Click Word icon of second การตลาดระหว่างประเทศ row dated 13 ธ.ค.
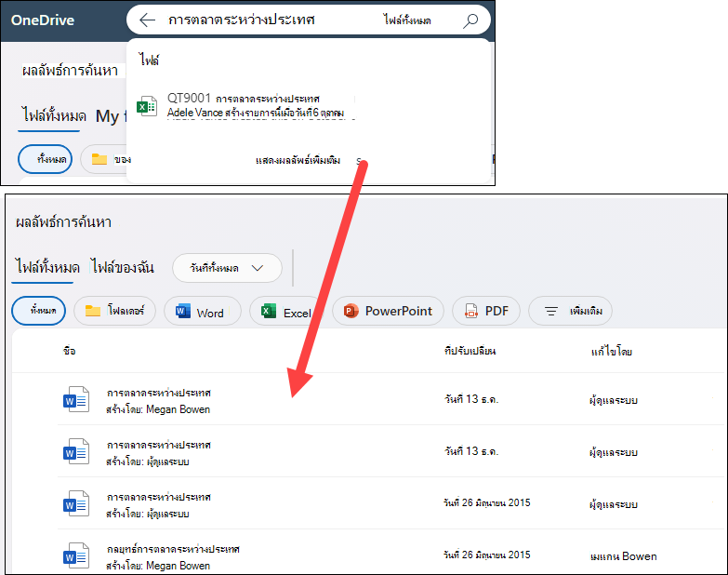The width and height of the screenshot is (728, 575). tap(76, 451)
